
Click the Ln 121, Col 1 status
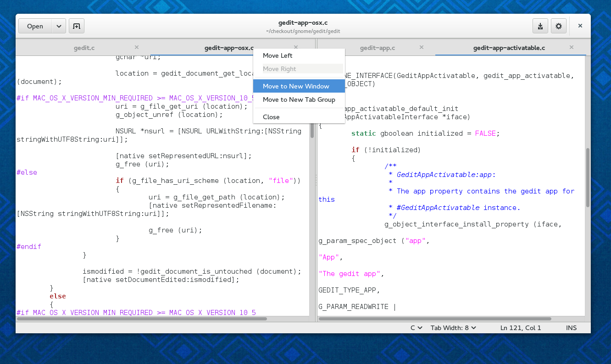coord(521,328)
